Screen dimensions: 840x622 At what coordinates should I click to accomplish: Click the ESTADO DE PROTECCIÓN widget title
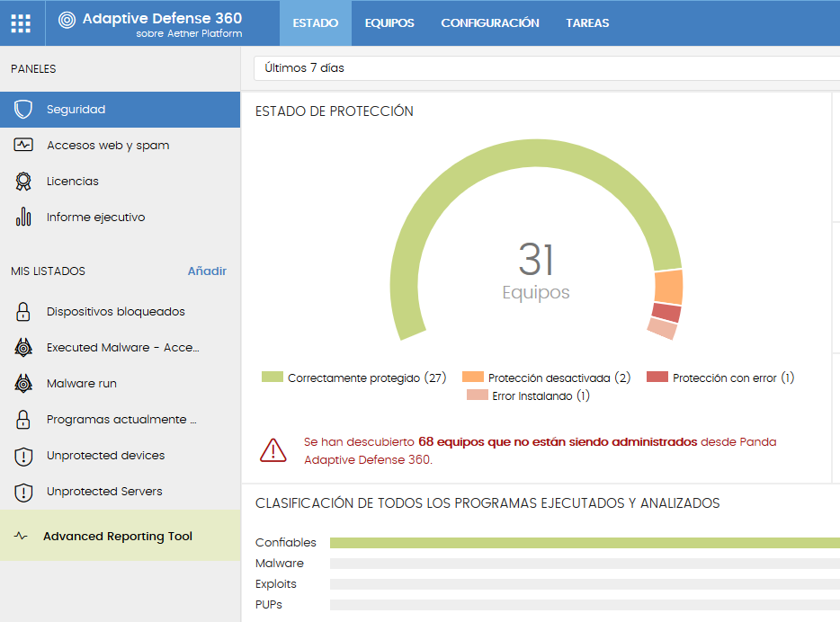[x=335, y=111]
